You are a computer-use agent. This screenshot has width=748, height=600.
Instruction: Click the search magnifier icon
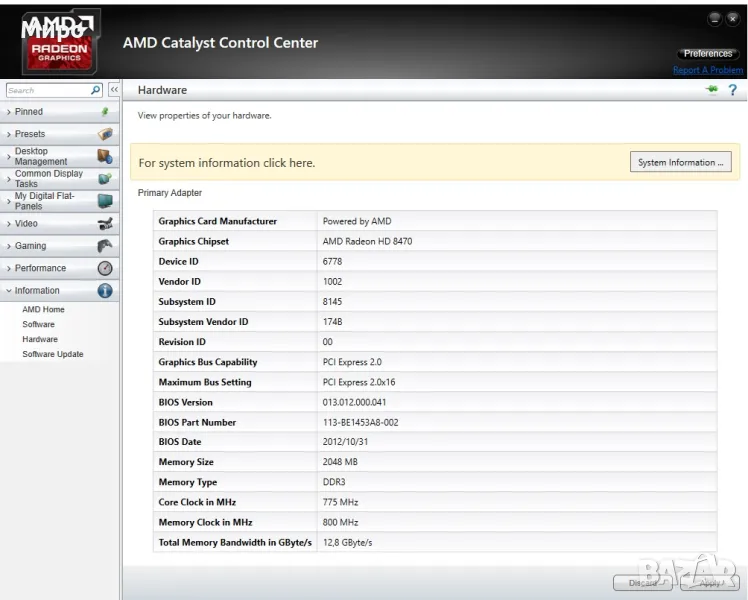[x=96, y=90]
